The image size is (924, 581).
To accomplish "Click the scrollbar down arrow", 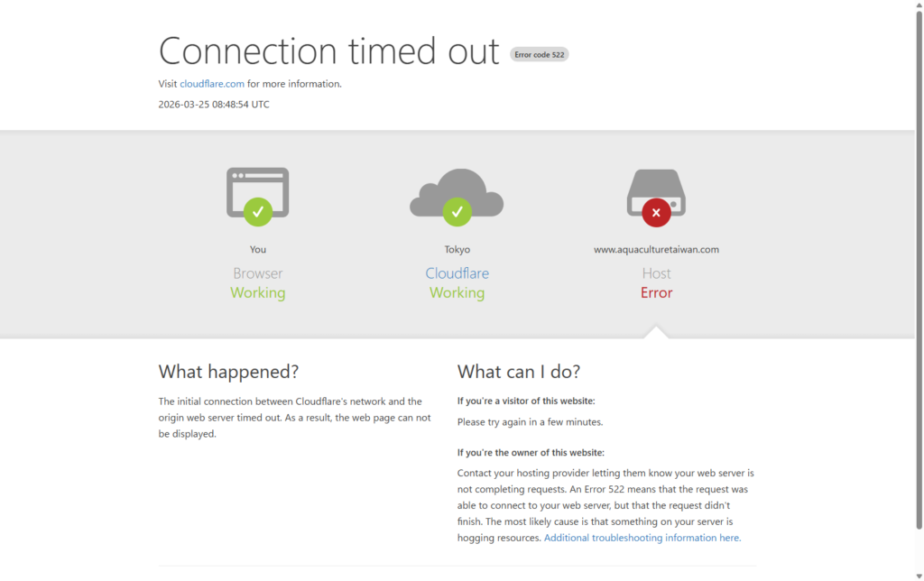I will 919,575.
